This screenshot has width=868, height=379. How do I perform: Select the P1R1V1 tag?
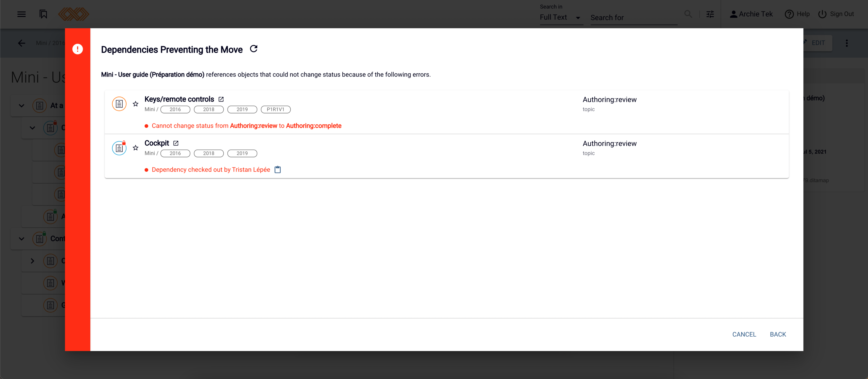coord(276,109)
